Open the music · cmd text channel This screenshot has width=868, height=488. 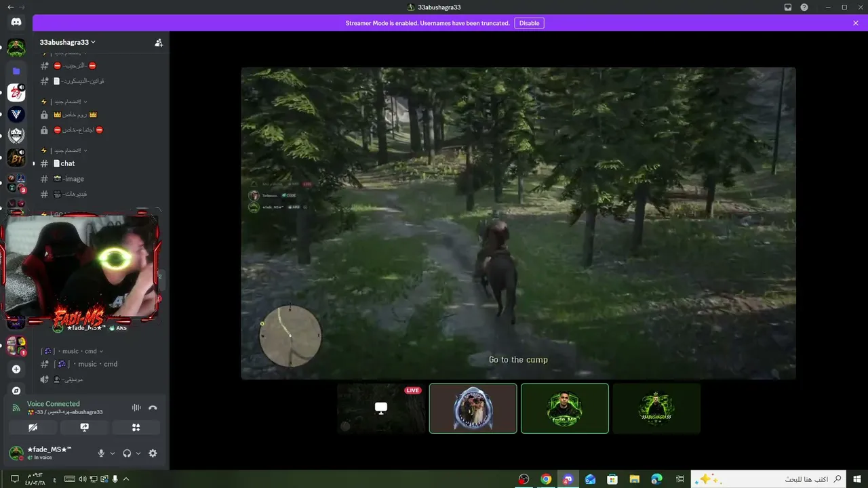click(x=100, y=364)
